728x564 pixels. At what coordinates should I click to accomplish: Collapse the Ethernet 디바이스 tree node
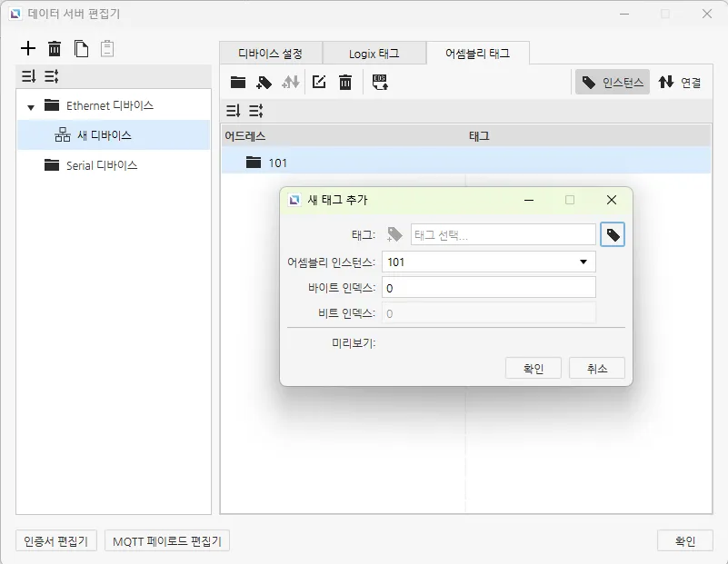(x=31, y=106)
